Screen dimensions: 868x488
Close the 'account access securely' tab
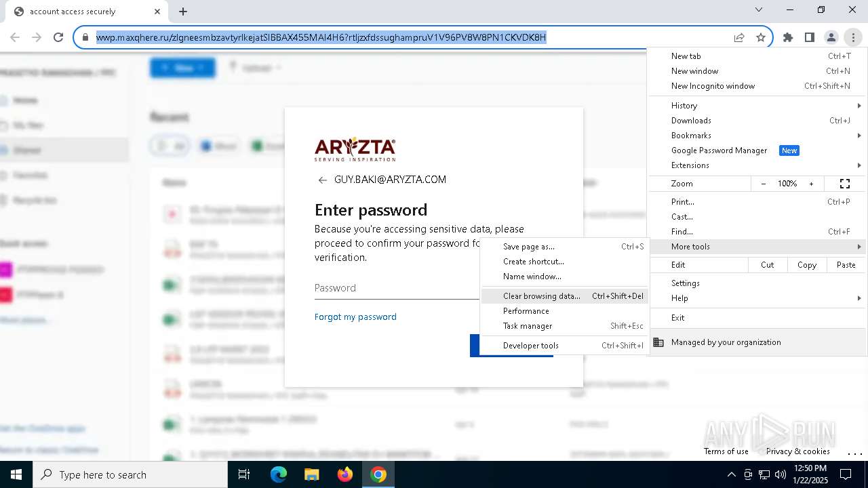(x=157, y=11)
